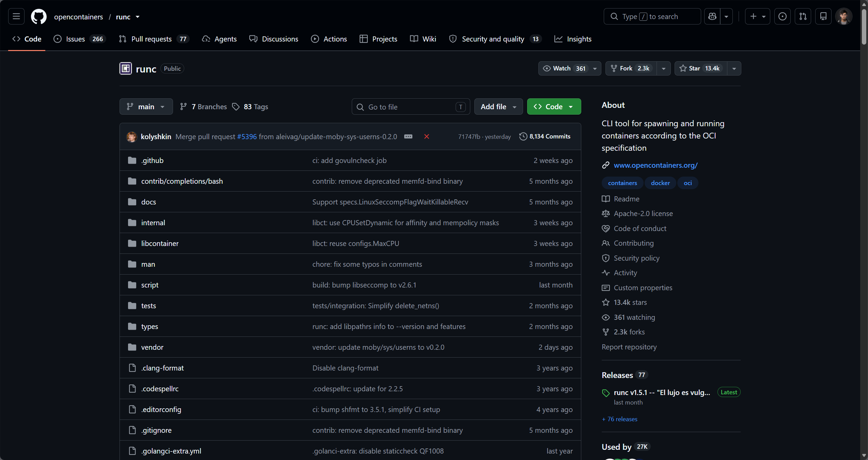
Task: Expand commit message ellipsis button
Action: tap(408, 136)
